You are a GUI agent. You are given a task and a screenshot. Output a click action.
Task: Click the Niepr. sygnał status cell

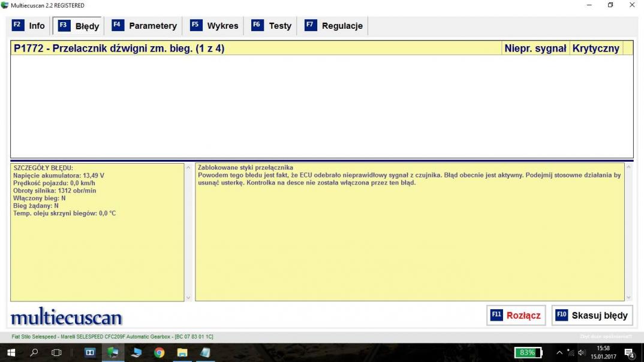coord(535,48)
